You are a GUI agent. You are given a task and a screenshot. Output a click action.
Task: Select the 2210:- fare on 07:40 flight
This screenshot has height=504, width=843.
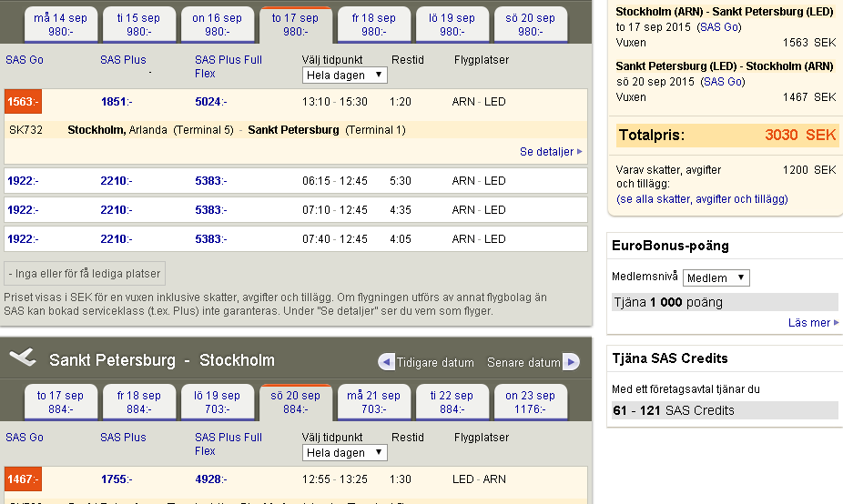pyautogui.click(x=117, y=239)
